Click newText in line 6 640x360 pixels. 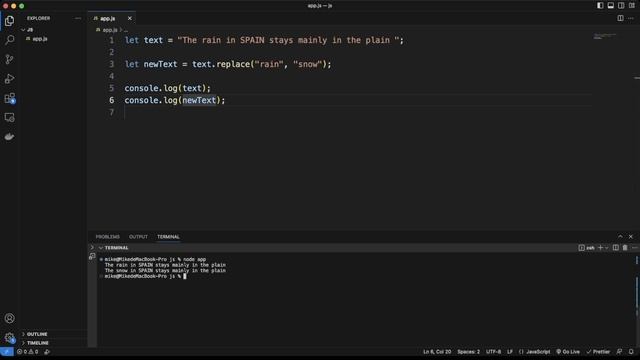pyautogui.click(x=199, y=100)
